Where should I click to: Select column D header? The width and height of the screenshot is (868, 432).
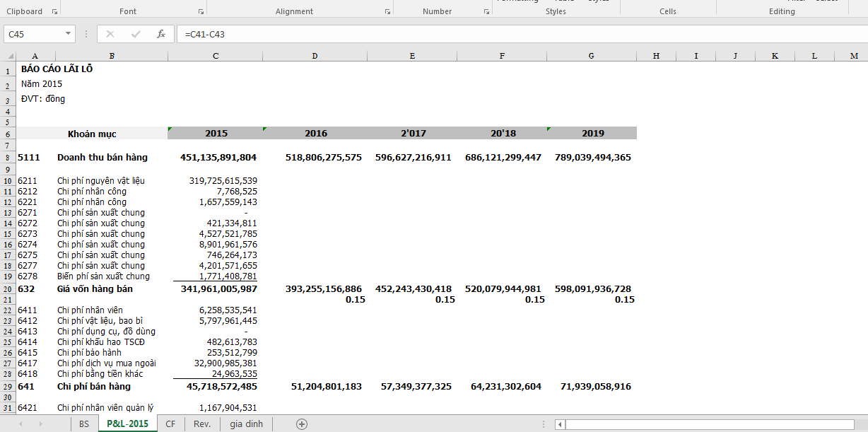click(315, 56)
